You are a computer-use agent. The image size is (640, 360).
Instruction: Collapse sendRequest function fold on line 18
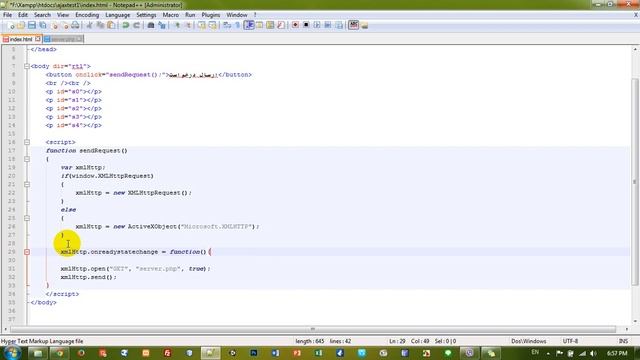27,159
